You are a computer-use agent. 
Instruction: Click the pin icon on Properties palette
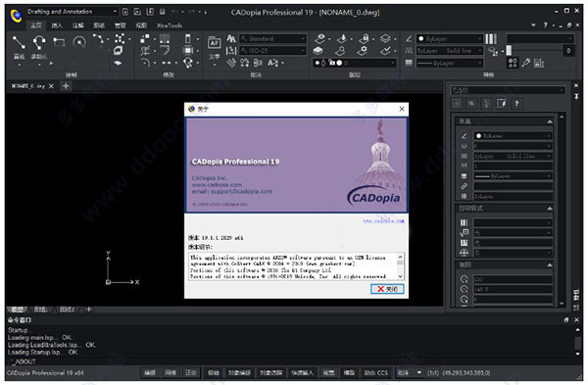click(x=576, y=96)
